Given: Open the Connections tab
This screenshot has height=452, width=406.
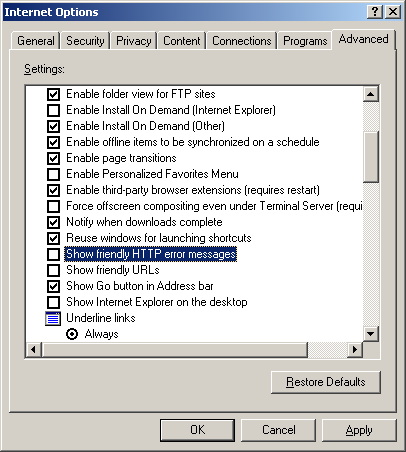Looking at the screenshot, I should (x=242, y=41).
